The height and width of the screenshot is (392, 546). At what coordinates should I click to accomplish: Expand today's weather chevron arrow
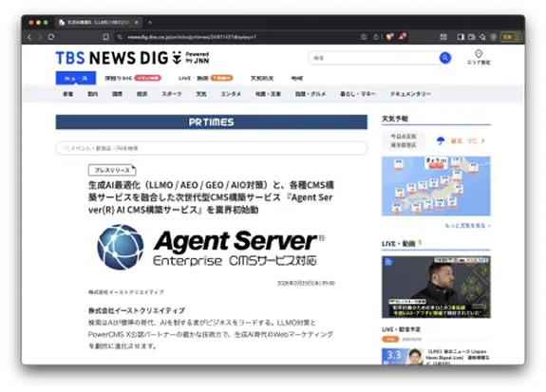point(482,141)
